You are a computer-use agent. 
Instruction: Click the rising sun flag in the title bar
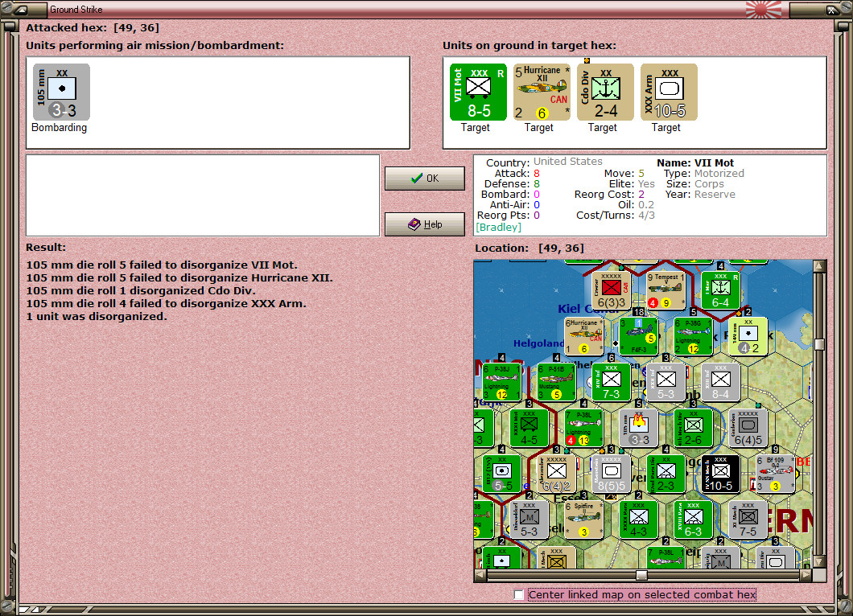pyautogui.click(x=762, y=10)
